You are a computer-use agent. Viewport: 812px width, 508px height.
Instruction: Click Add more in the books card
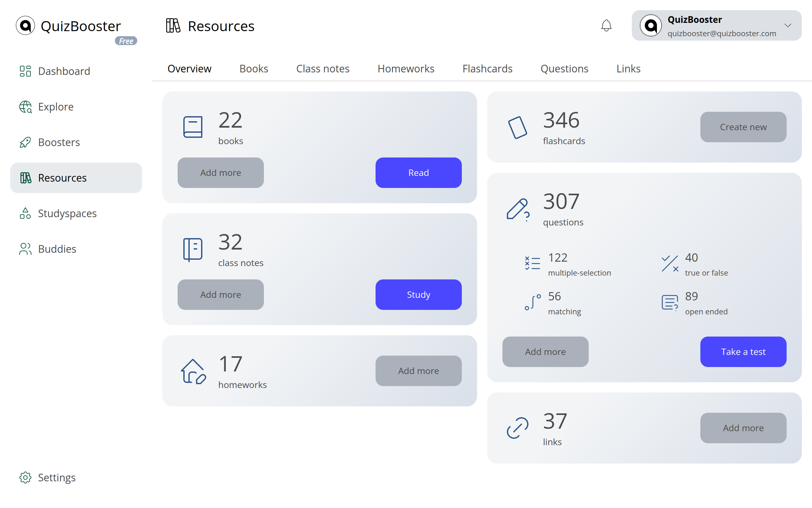pyautogui.click(x=221, y=173)
